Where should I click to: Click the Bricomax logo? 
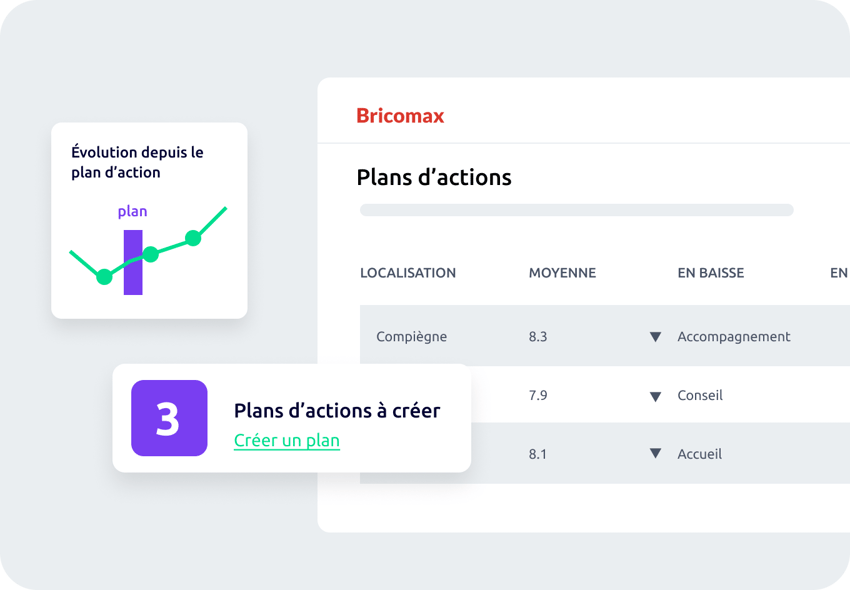400,116
